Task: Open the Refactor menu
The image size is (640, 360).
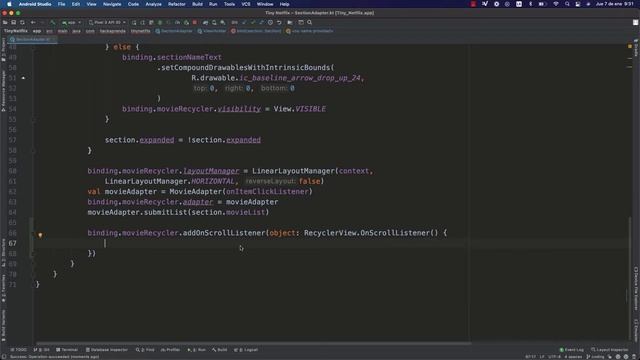Action: click(x=177, y=4)
